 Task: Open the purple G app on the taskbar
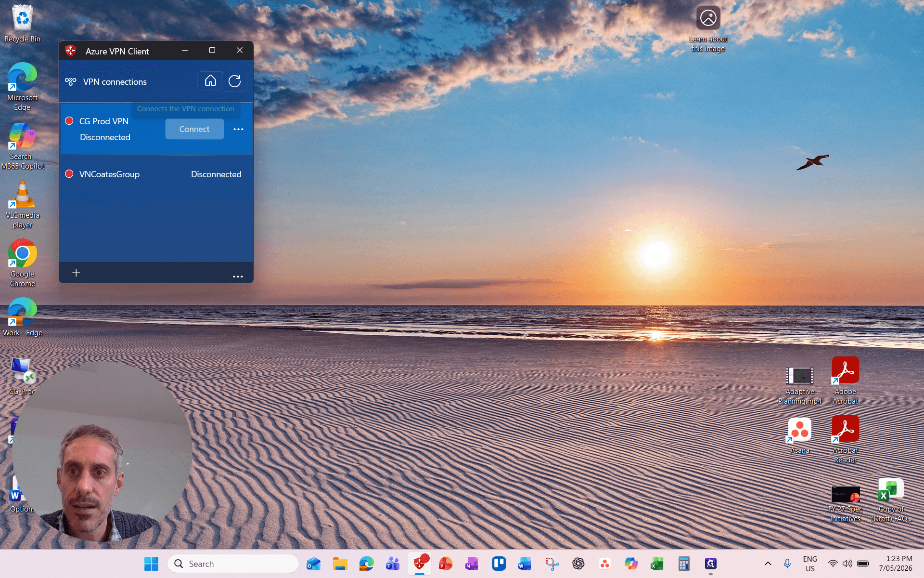[x=711, y=564]
